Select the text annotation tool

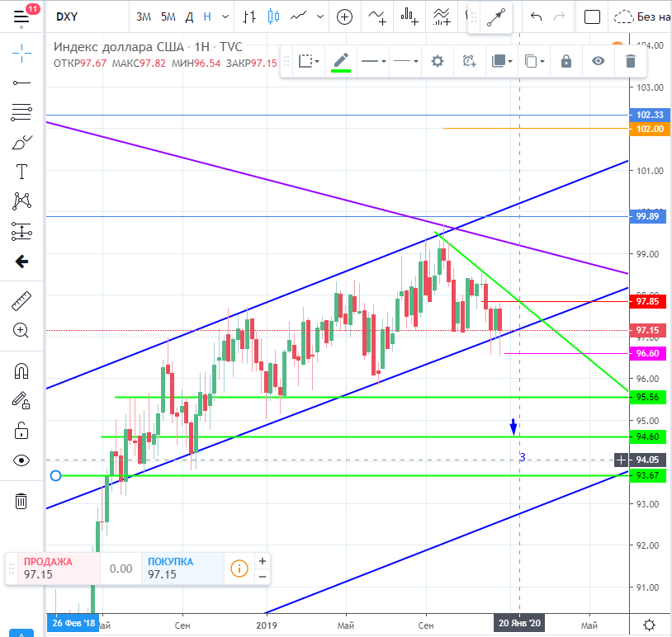click(x=21, y=172)
